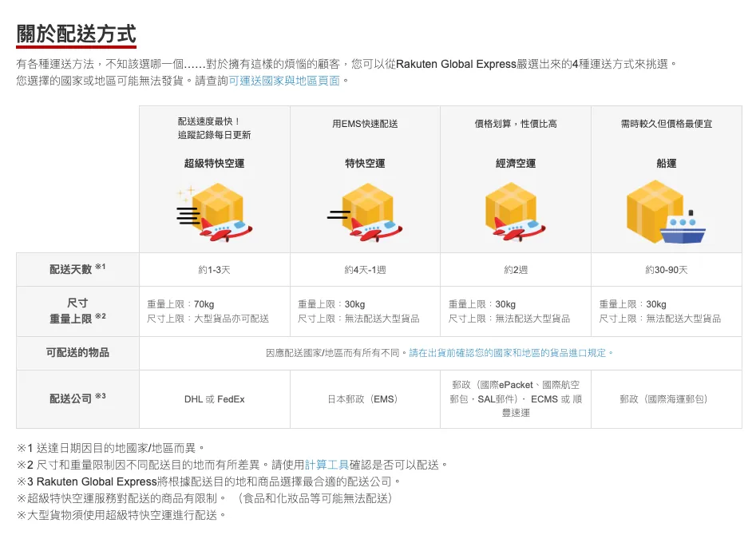Viewport: 756px width, 535px height.
Task: Click the 日本郵政（EMS）cell
Action: pyautogui.click(x=365, y=398)
